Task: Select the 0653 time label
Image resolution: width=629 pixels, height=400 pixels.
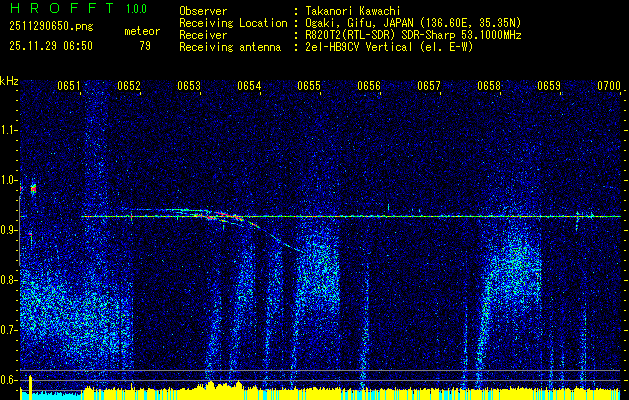Action: pos(189,87)
